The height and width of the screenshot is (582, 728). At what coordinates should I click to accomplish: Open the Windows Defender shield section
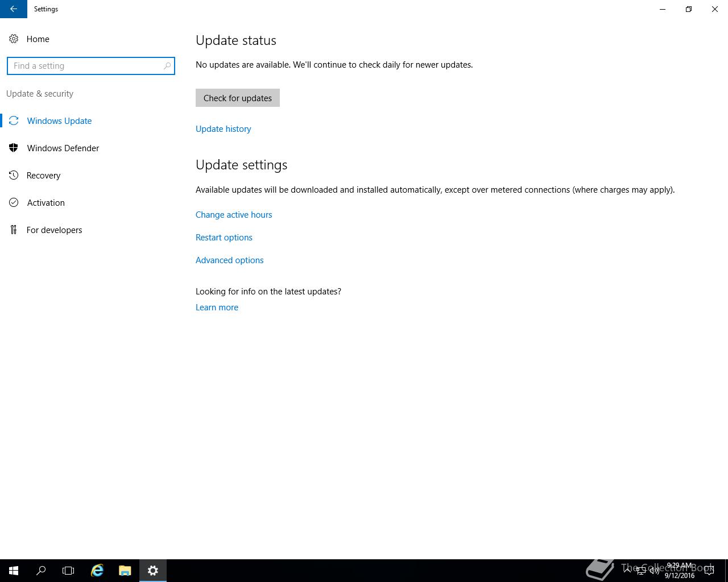pyautogui.click(x=63, y=148)
